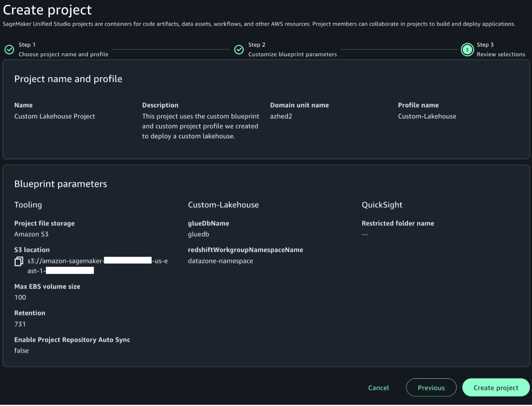Open "Customize blueprint parameters" step label
The height and width of the screenshot is (406, 532).
292,54
